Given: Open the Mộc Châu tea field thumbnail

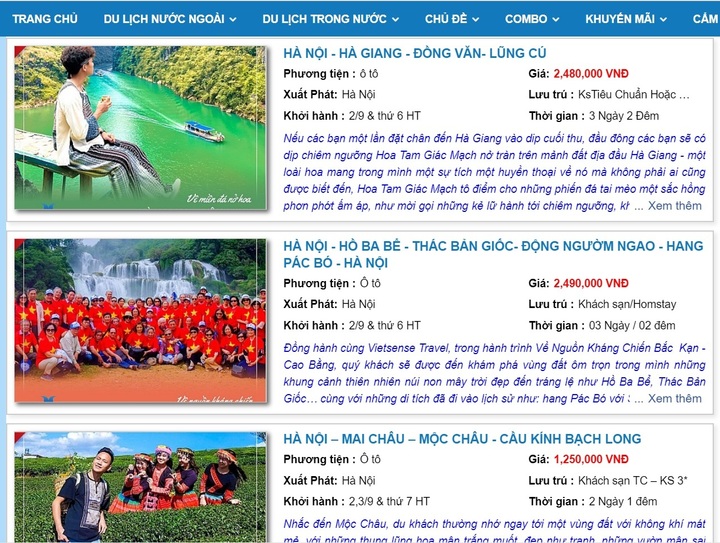Looking at the screenshot, I should [140, 487].
